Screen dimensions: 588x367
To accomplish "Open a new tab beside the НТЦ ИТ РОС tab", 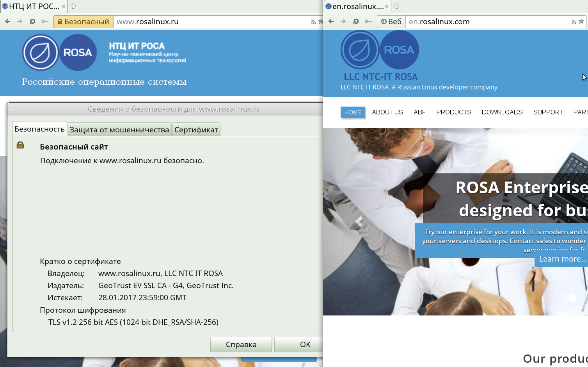I will [x=73, y=6].
